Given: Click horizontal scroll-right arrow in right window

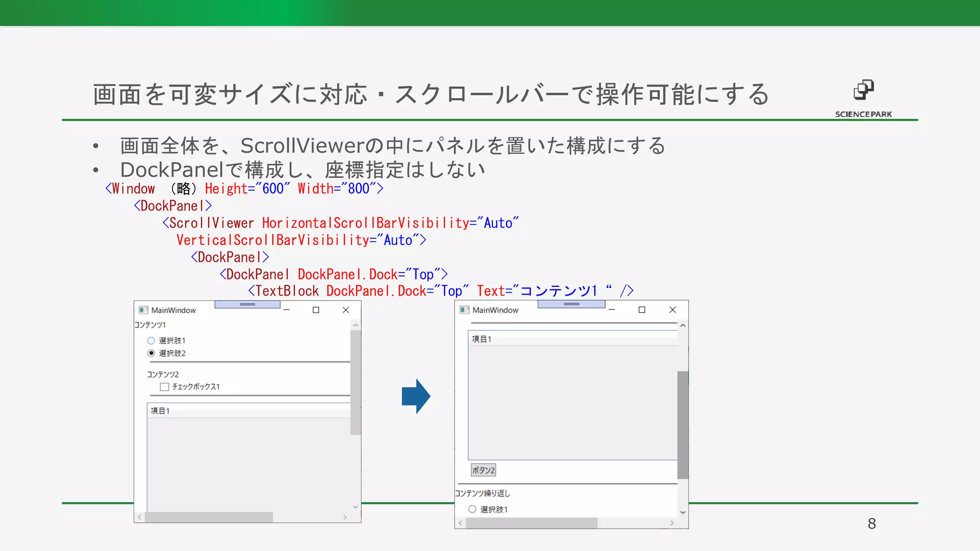Looking at the screenshot, I should 672,523.
